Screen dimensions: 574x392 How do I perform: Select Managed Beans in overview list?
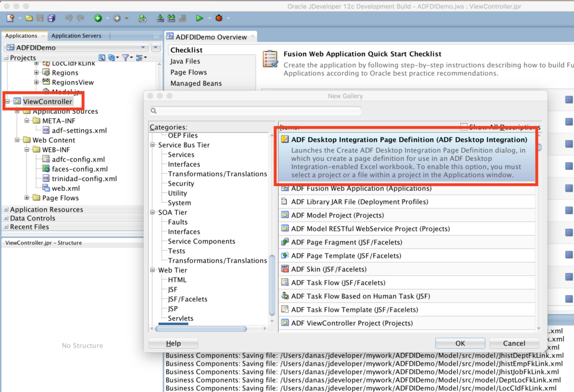point(196,84)
